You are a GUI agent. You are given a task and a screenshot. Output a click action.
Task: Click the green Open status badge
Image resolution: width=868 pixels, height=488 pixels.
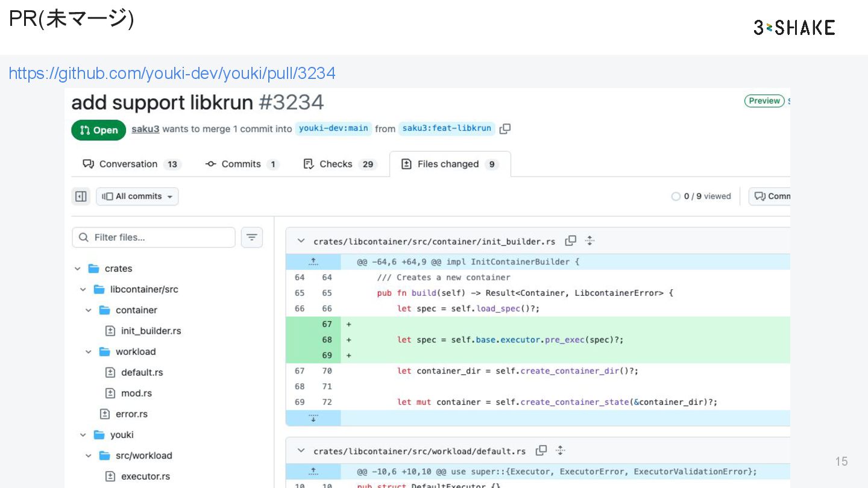pyautogui.click(x=98, y=130)
